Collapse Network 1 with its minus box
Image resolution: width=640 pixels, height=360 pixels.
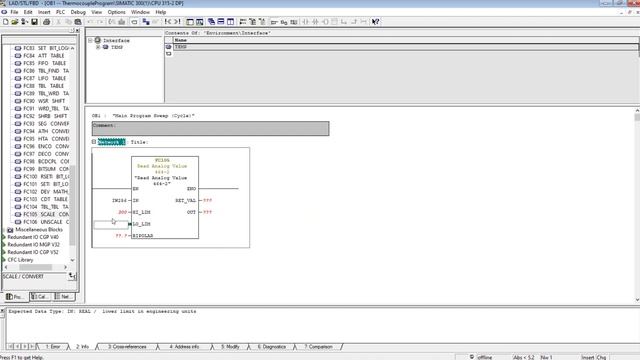click(x=94, y=142)
